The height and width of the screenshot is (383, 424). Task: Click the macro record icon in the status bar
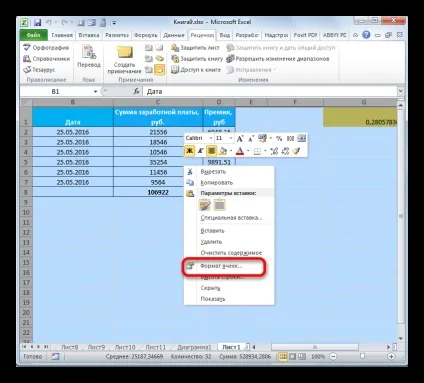(55, 356)
